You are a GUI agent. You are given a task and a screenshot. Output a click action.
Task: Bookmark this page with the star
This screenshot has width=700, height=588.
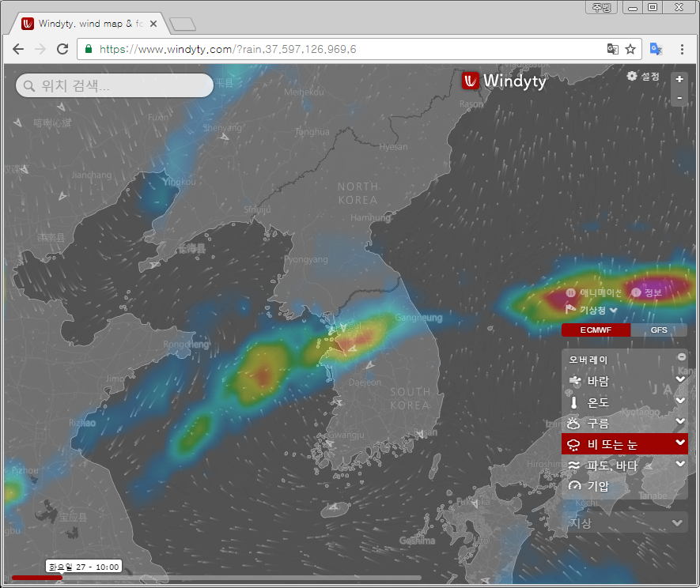coord(630,49)
